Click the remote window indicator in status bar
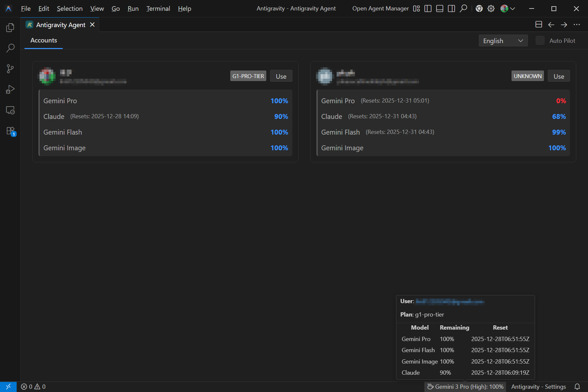This screenshot has width=588, height=392. 8,387
